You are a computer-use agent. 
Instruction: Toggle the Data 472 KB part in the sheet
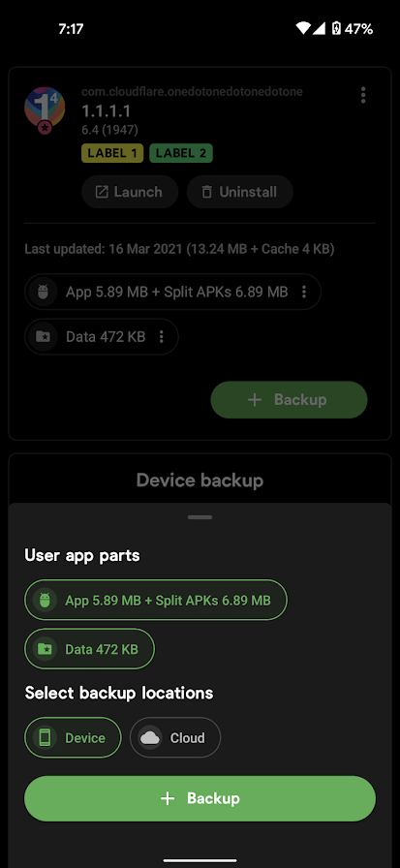pyautogui.click(x=89, y=649)
